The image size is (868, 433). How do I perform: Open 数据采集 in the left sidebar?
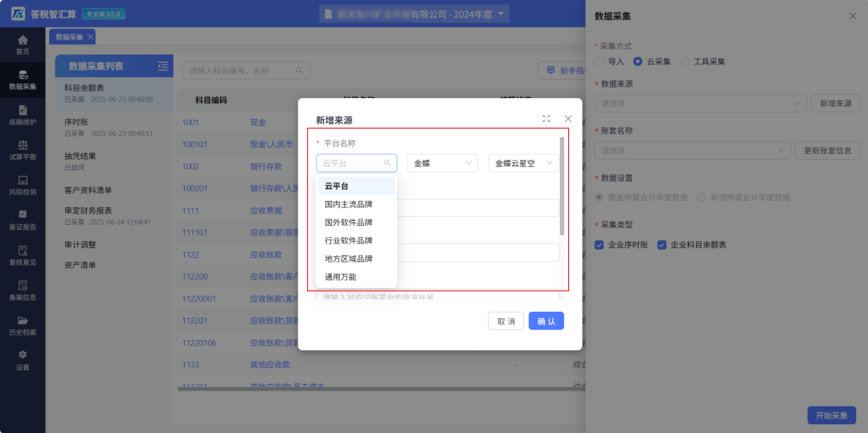coord(23,80)
